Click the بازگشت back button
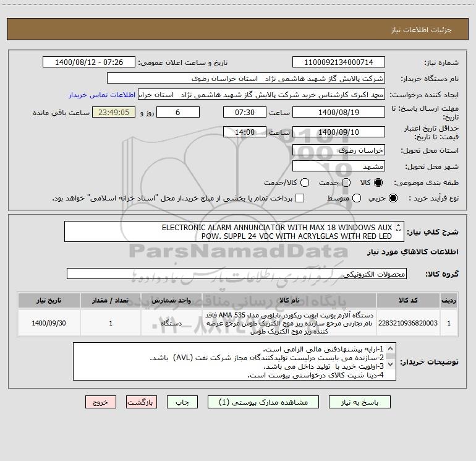The height and width of the screenshot is (461, 476). pyautogui.click(x=142, y=402)
